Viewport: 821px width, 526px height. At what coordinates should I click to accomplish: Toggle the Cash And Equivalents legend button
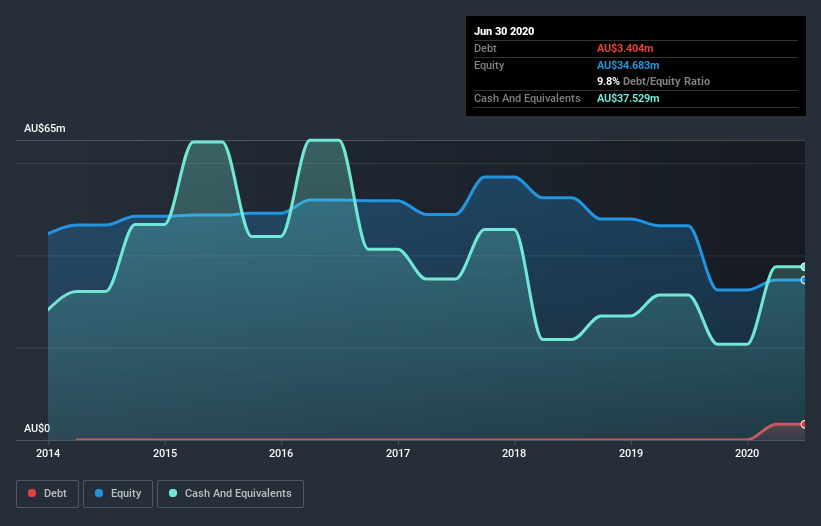point(230,494)
